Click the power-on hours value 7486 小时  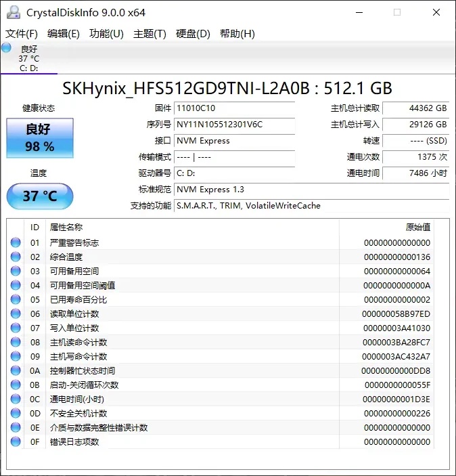click(415, 173)
